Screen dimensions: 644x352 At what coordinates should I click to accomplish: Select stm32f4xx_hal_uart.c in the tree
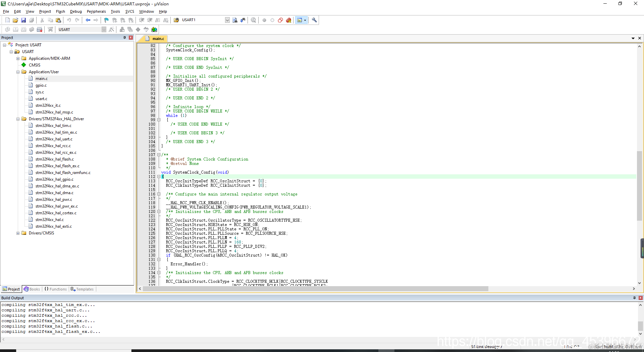pyautogui.click(x=54, y=139)
